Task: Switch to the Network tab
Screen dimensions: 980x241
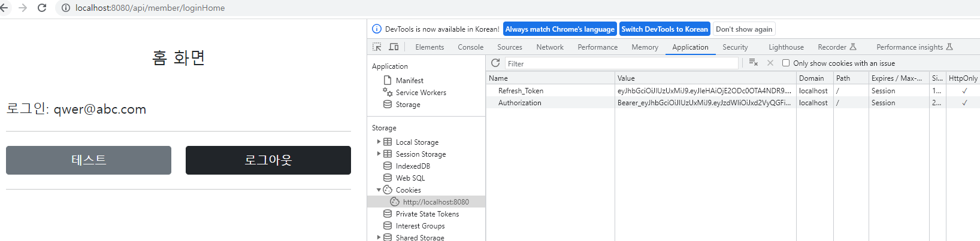Action: (550, 47)
